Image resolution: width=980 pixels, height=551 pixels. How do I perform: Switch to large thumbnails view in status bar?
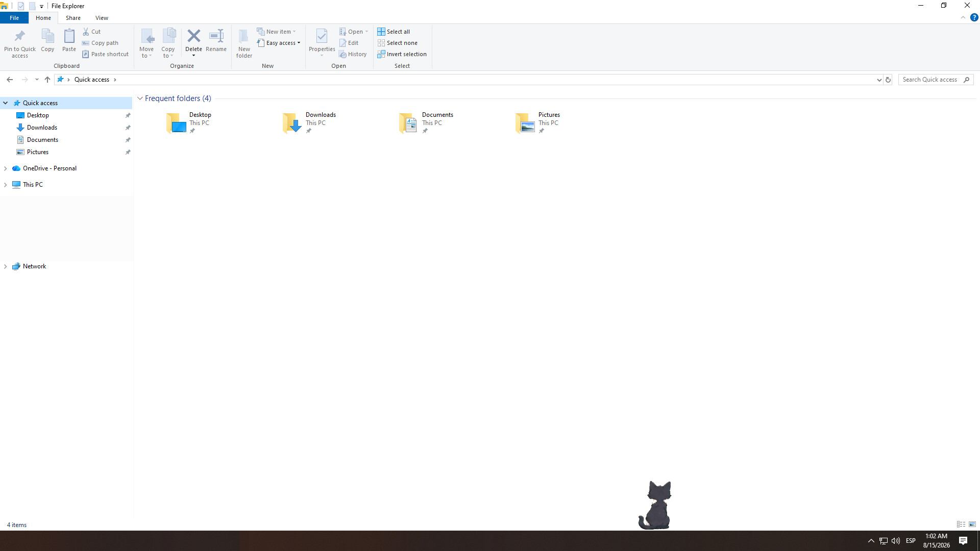pos(972,524)
